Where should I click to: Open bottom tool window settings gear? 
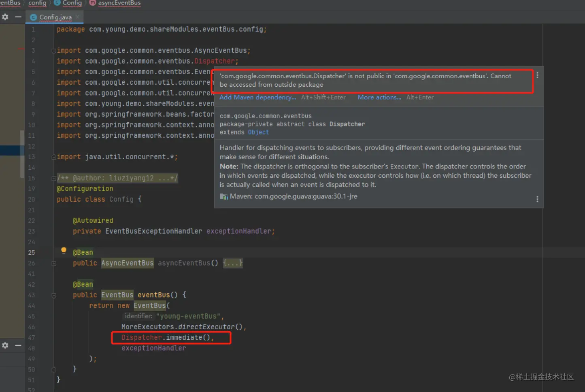tap(5, 345)
